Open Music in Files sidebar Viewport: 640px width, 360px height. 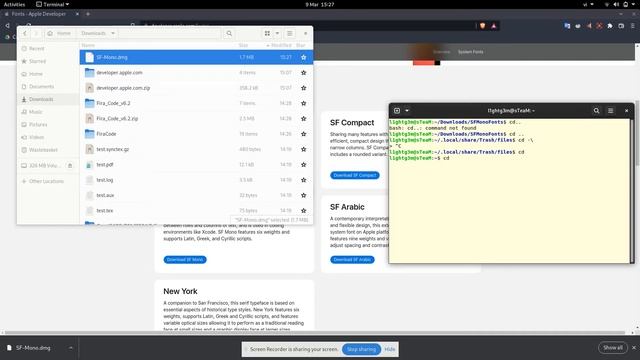pyautogui.click(x=48, y=112)
